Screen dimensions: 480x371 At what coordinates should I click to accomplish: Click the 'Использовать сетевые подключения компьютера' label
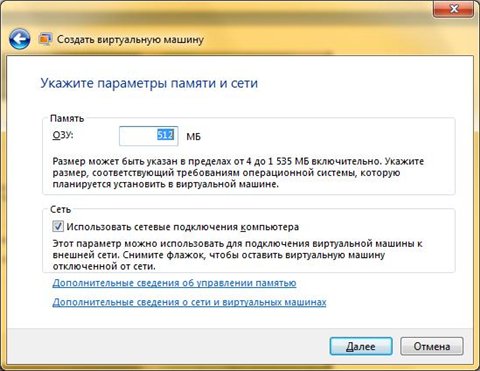tap(183, 227)
